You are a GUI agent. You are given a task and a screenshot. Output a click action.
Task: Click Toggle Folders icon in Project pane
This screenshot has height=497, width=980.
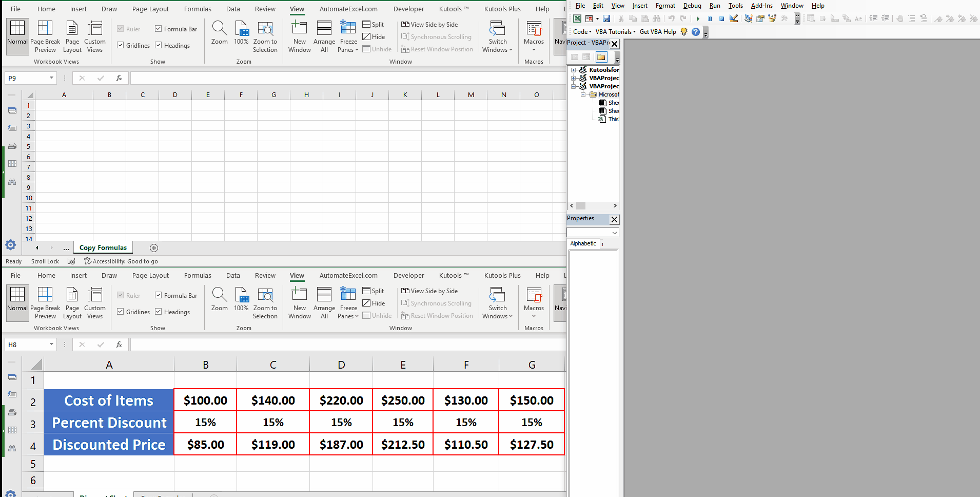coord(601,57)
